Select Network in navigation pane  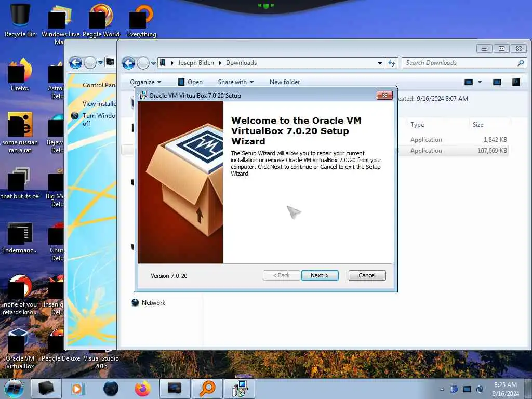(x=148, y=303)
